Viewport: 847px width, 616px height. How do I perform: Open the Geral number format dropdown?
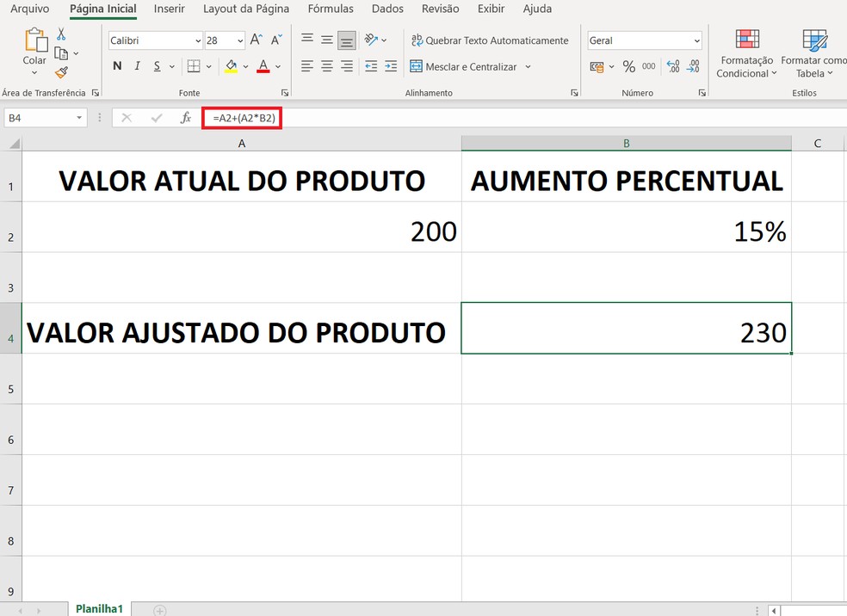[x=697, y=40]
